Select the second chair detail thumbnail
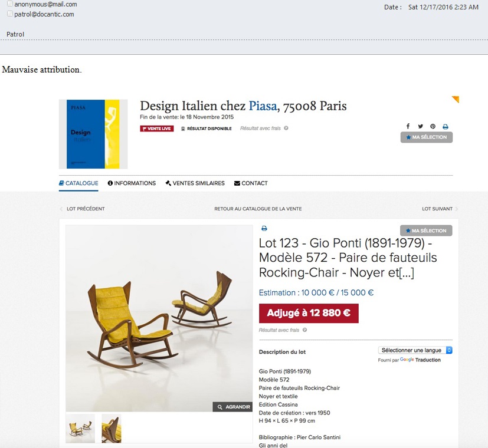Viewport: 488px width, 448px height. click(x=111, y=428)
